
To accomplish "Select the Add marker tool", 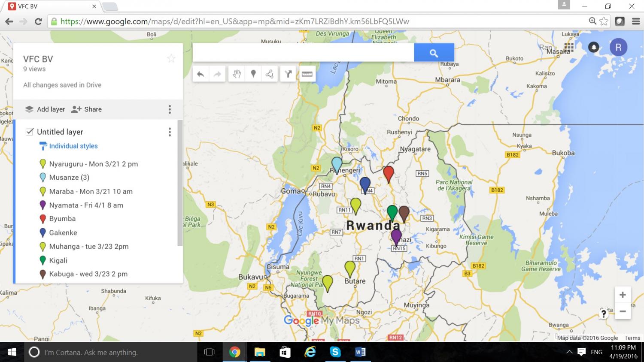I will pyautogui.click(x=253, y=73).
